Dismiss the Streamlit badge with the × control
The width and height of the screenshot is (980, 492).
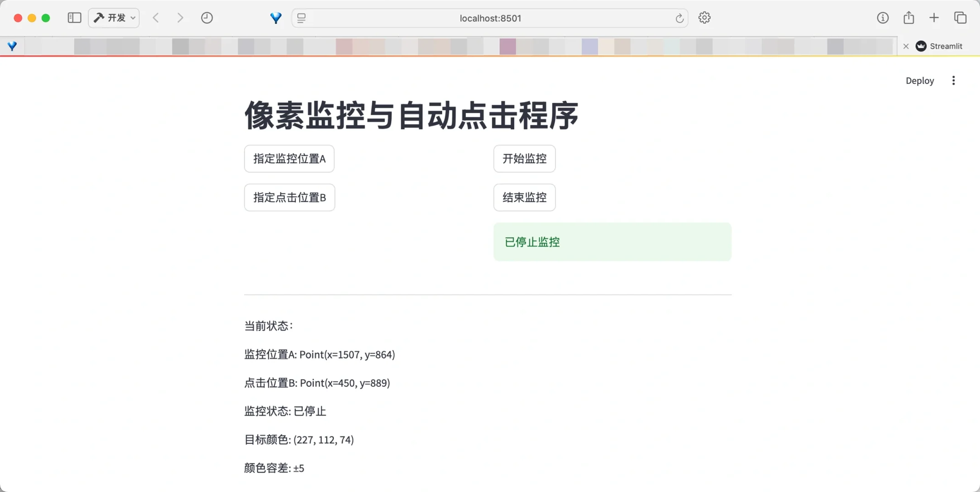coord(906,46)
